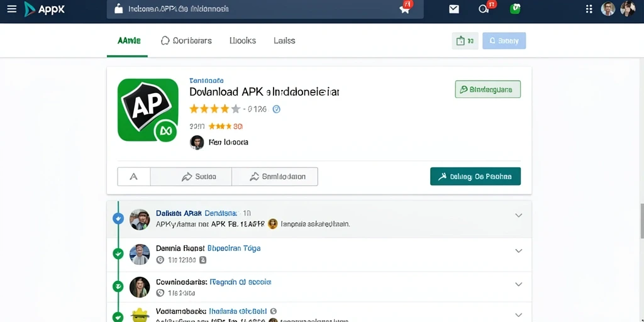This screenshot has width=644, height=322.
Task: Switch to the Llooks tab
Action: point(243,41)
